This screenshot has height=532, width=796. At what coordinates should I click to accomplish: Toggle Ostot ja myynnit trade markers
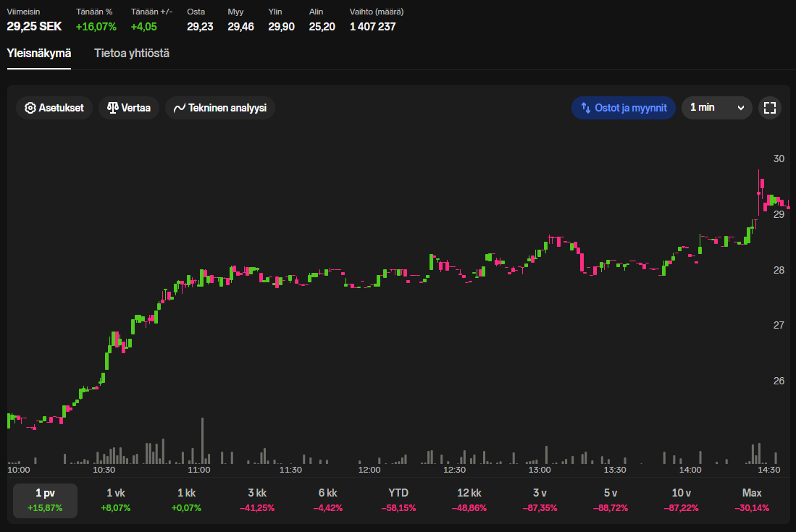(624, 108)
